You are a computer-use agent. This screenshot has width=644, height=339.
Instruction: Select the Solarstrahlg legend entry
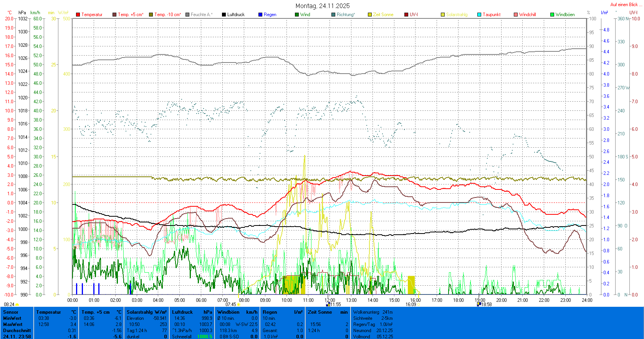[x=457, y=15]
